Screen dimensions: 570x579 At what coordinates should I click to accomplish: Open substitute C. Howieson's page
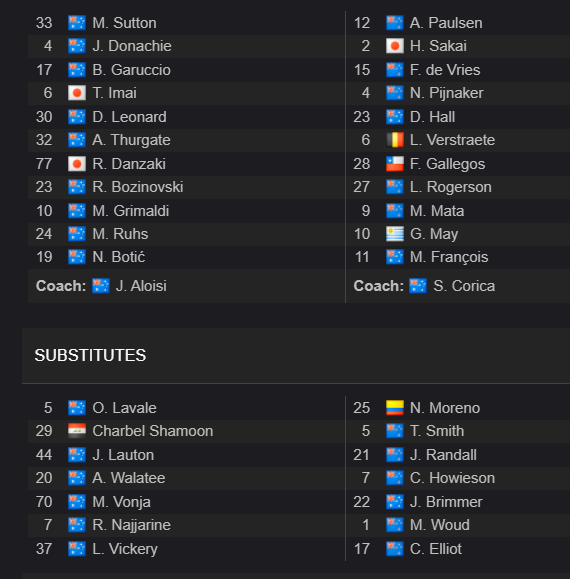tap(452, 478)
